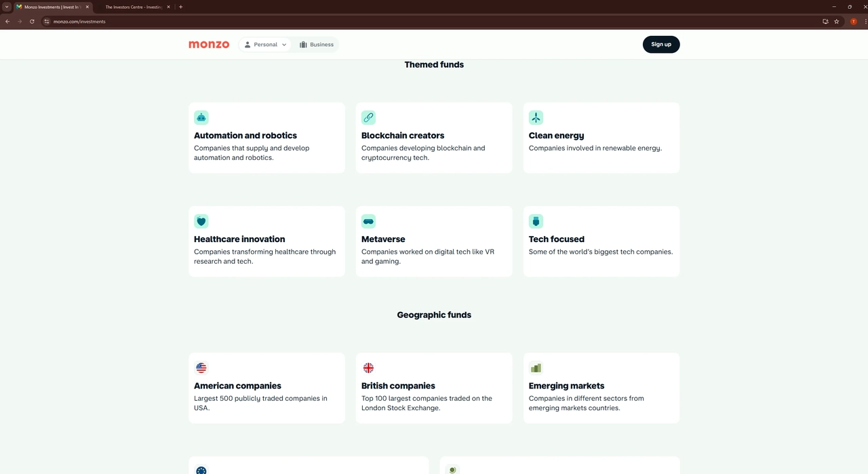Switch to The Investors Centre tab
868x474 pixels.
[x=133, y=7]
